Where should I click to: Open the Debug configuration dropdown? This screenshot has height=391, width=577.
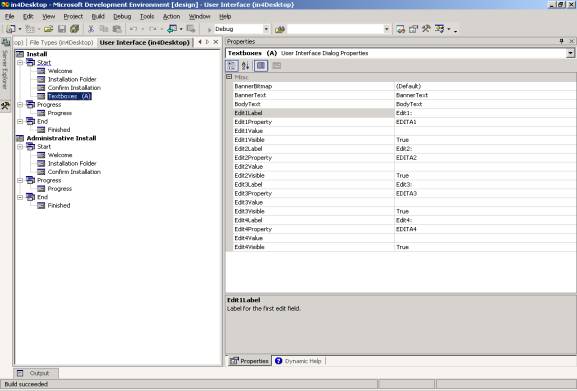[x=266, y=29]
